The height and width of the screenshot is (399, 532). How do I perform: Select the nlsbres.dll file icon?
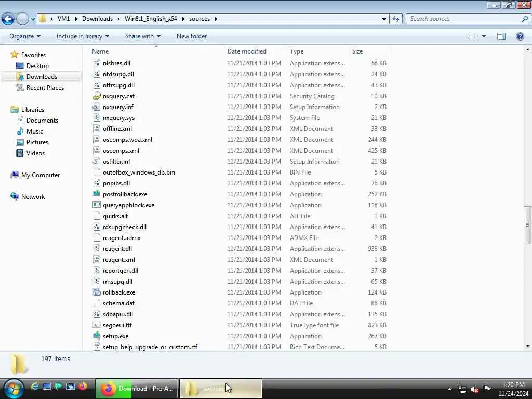97,63
